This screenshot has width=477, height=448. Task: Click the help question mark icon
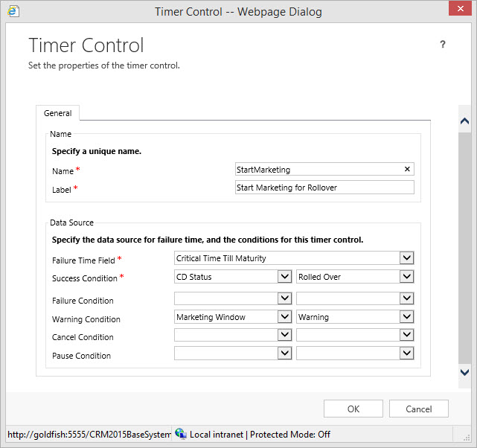[x=443, y=45]
